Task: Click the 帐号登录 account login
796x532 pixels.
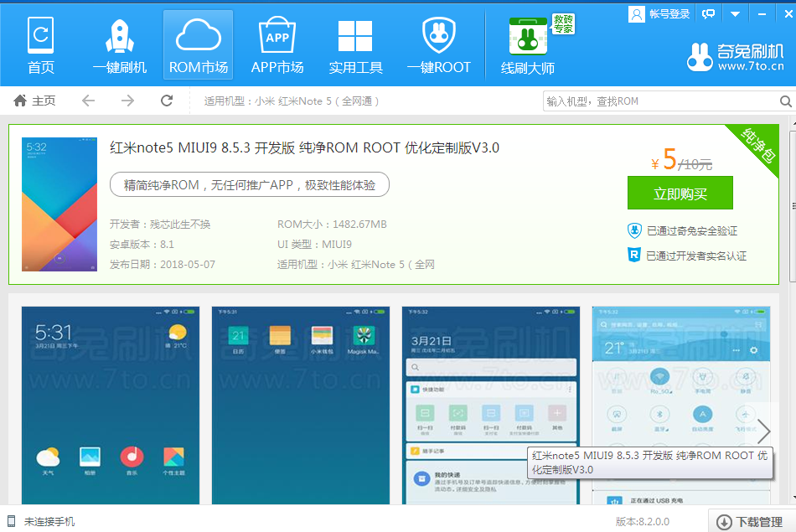Action: [x=659, y=13]
